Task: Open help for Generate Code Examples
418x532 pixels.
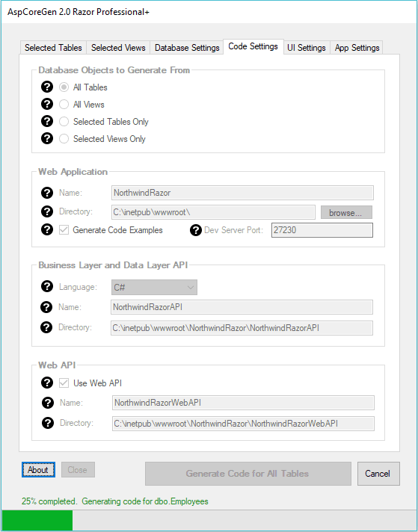Action: point(47,229)
